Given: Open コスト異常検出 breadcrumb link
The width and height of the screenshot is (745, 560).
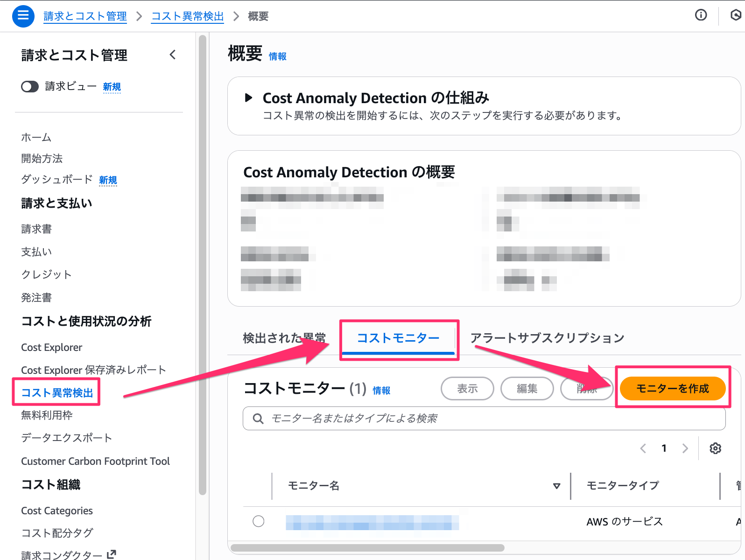Looking at the screenshot, I should click(188, 16).
